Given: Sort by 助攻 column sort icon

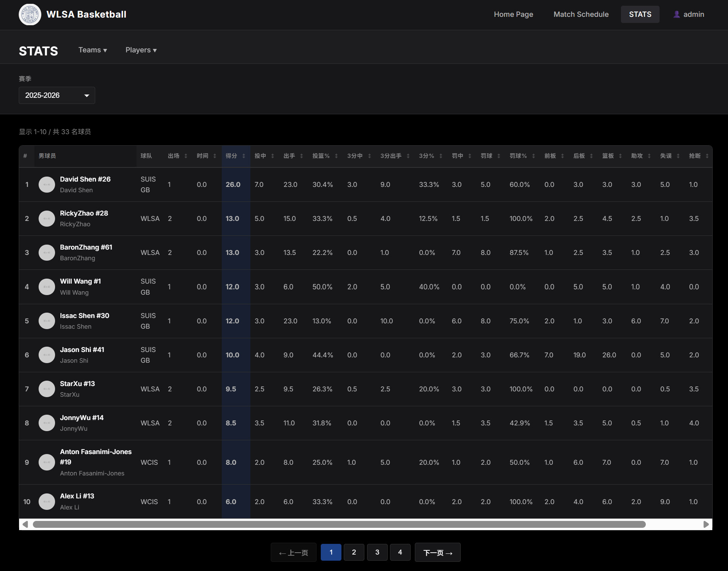Looking at the screenshot, I should pyautogui.click(x=649, y=156).
